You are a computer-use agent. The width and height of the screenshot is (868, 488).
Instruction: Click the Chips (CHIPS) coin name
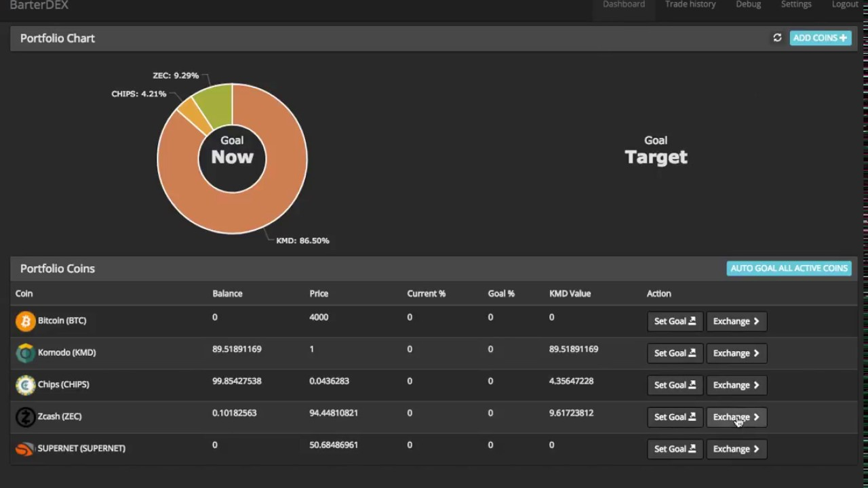coord(63,384)
